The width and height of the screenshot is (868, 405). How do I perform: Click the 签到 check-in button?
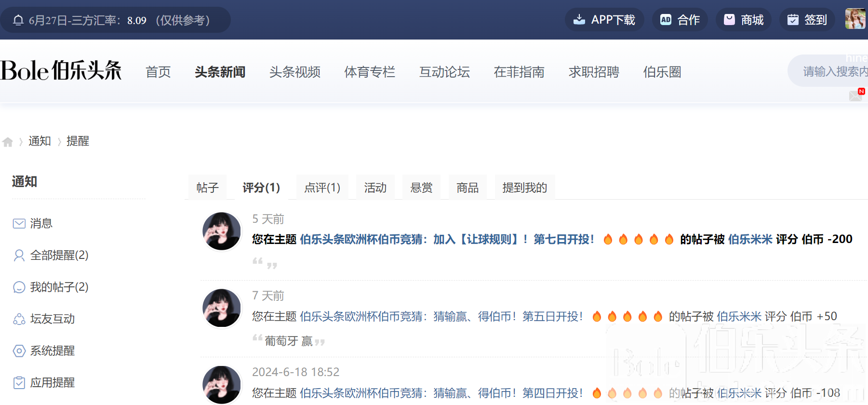807,20
